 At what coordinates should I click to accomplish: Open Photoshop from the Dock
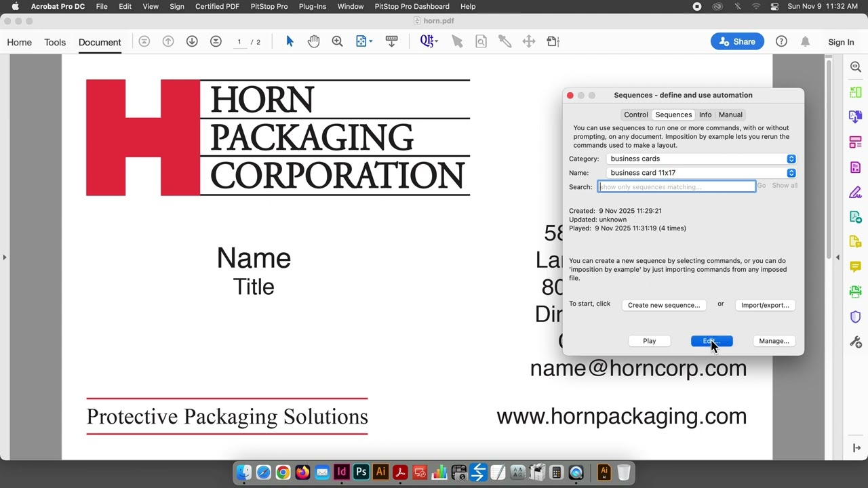click(x=361, y=472)
